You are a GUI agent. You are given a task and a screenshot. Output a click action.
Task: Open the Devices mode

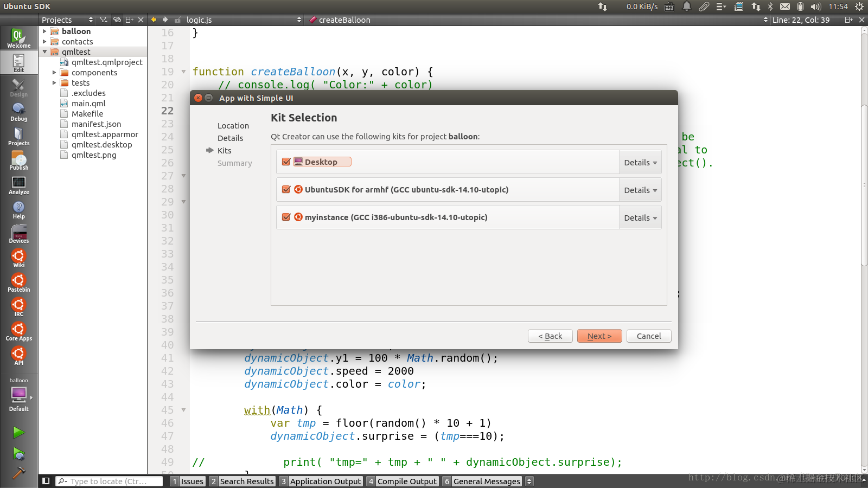click(19, 234)
